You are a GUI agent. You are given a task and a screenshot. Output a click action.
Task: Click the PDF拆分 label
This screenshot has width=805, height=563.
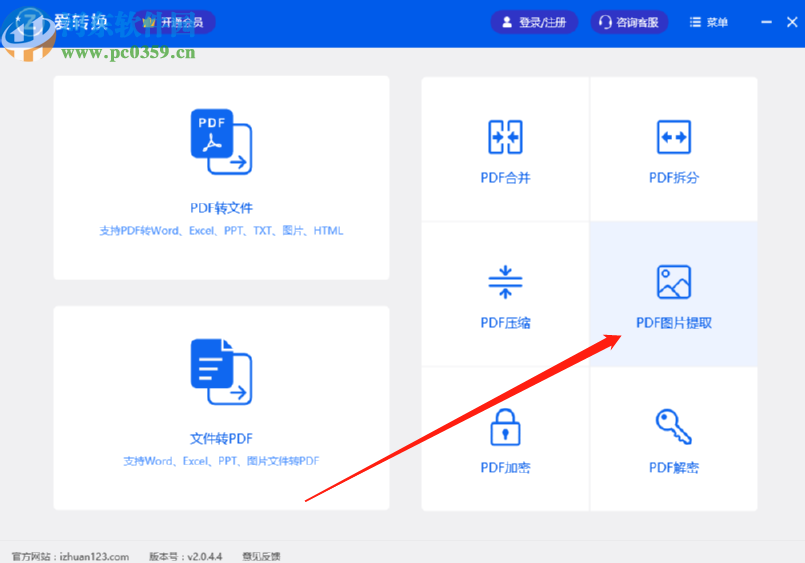click(x=674, y=178)
